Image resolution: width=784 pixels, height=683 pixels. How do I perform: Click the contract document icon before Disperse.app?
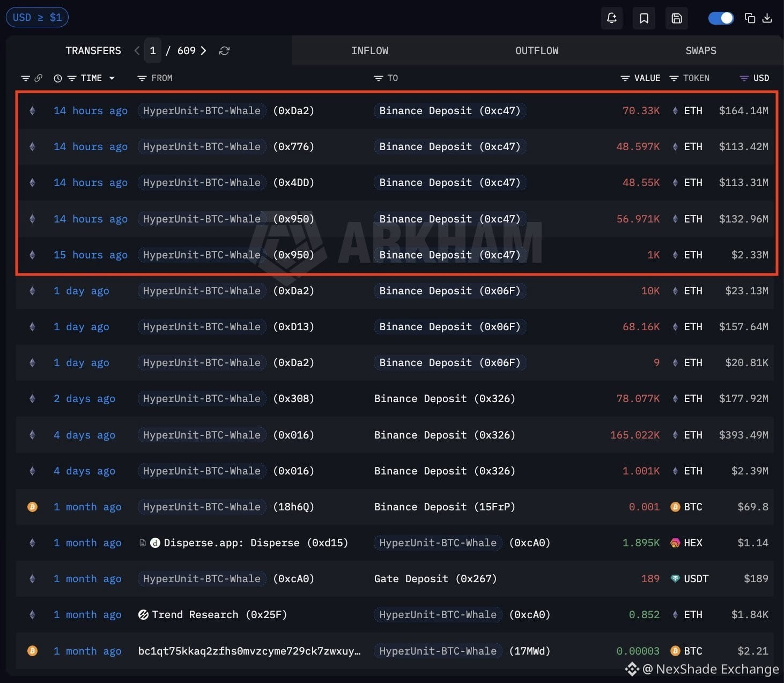[x=143, y=543]
